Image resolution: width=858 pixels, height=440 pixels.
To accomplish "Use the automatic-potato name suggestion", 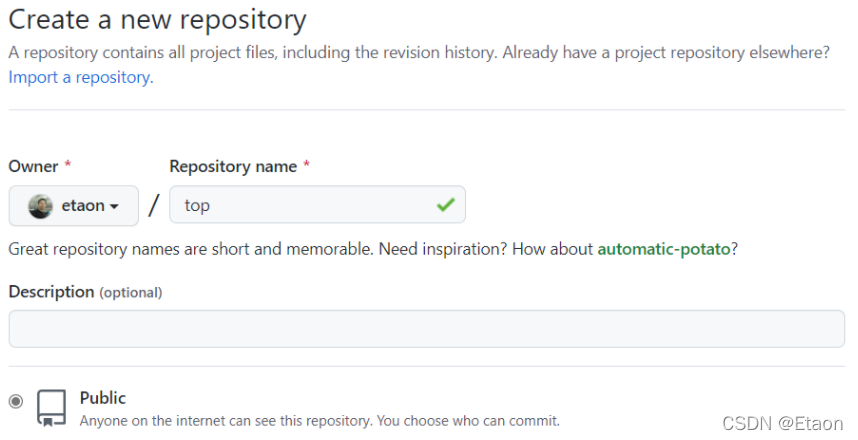I will tap(663, 248).
